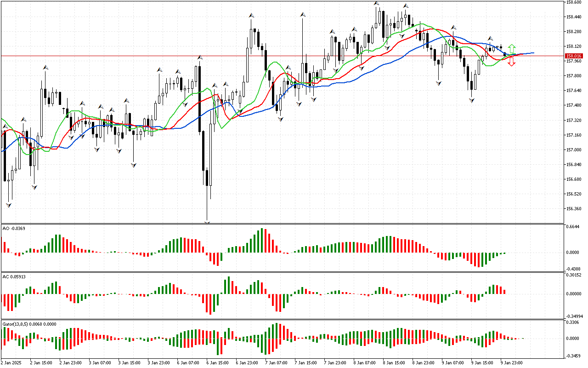
Task: Click the AC scale minimum value -0.34994
Action: click(x=574, y=316)
